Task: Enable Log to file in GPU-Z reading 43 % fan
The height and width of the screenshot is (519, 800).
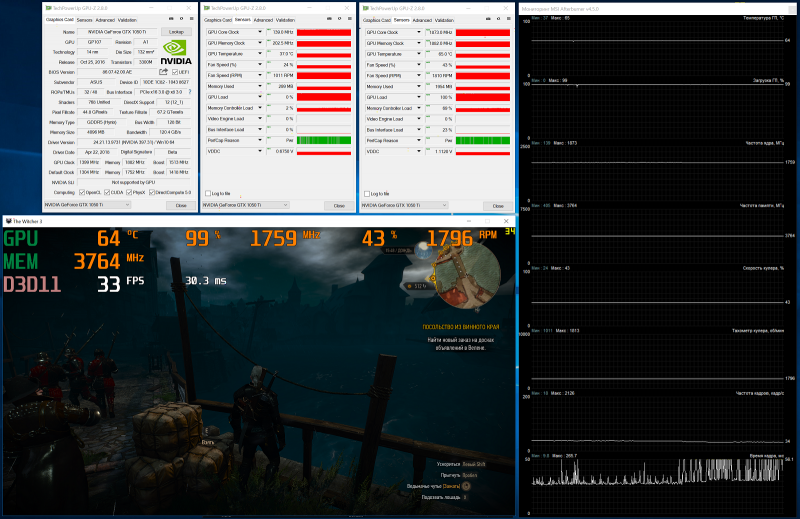Action: (x=367, y=194)
